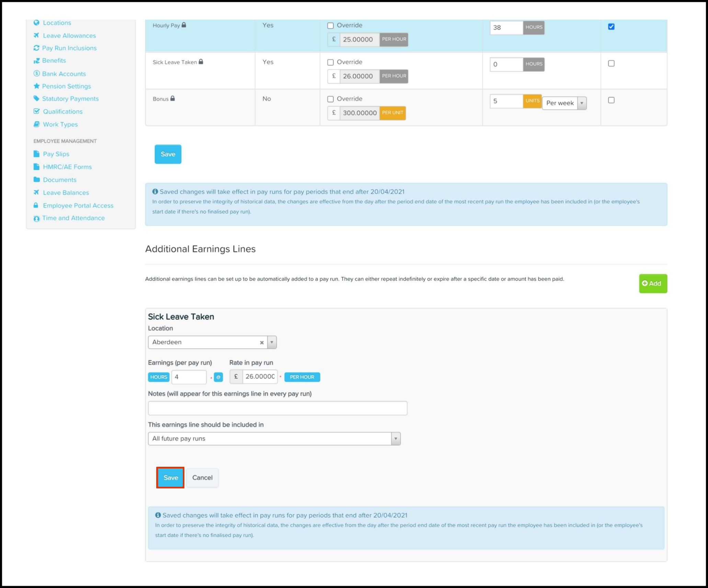Click the Employee Portal Access lock icon
This screenshot has width=708, height=588.
click(36, 205)
